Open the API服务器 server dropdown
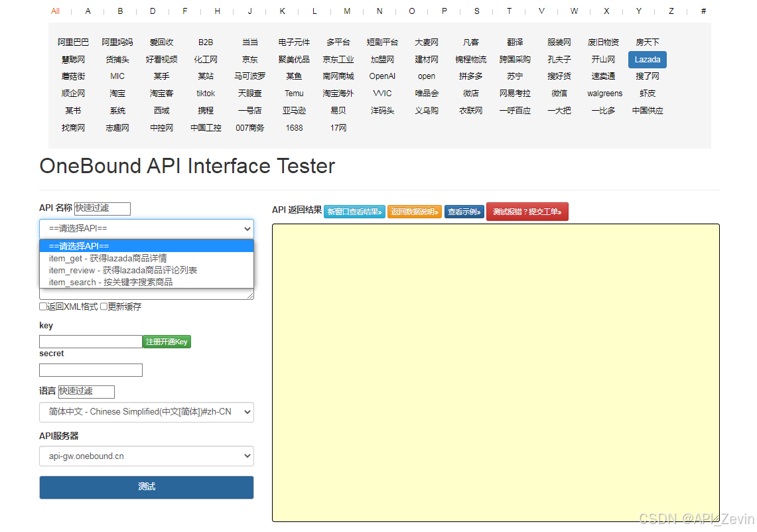757x532 pixels. 146,456
